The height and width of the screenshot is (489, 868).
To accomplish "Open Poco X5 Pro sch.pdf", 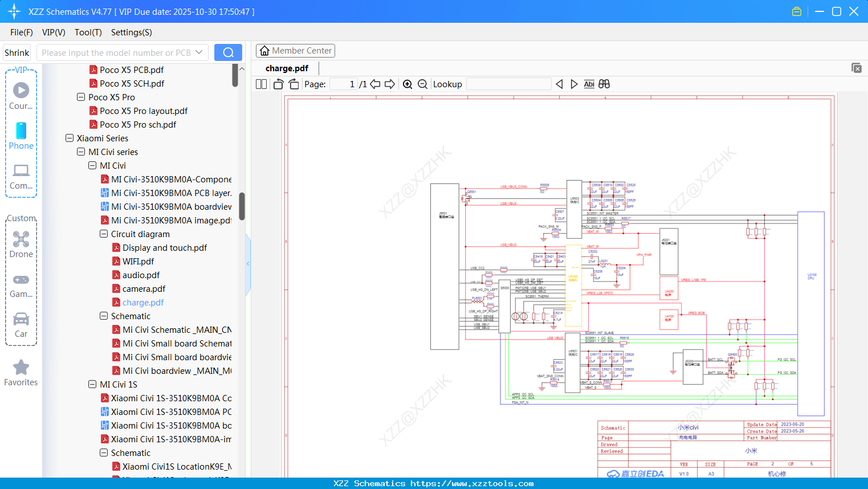I will click(x=138, y=125).
